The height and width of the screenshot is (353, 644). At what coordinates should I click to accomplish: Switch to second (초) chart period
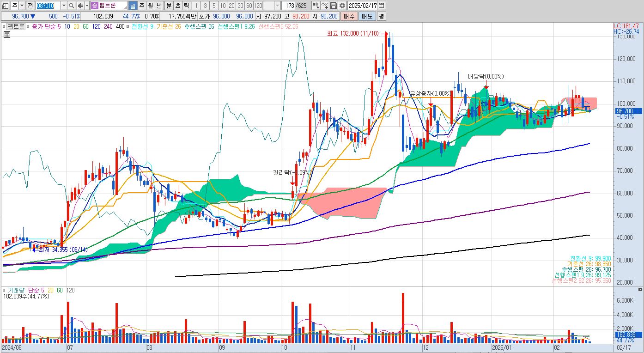177,6
